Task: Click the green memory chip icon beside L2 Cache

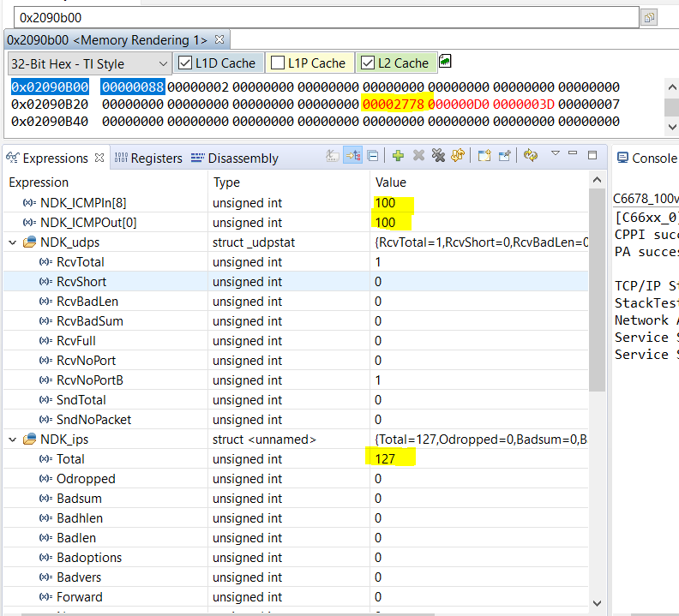Action: click(x=445, y=62)
